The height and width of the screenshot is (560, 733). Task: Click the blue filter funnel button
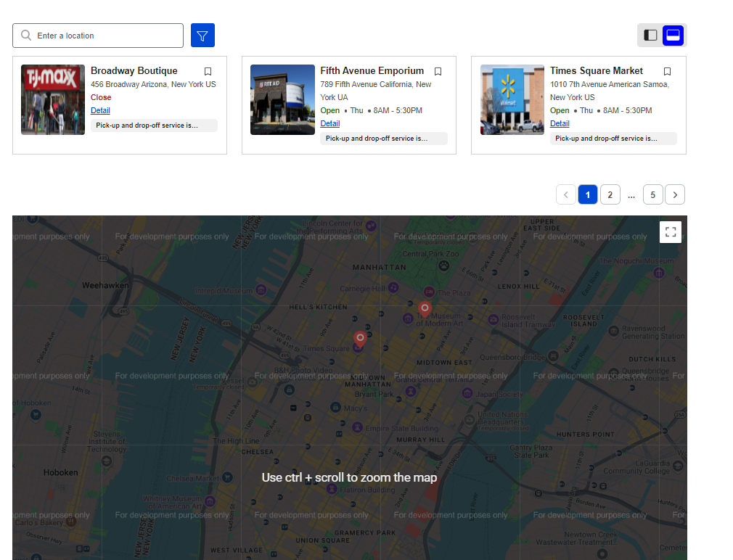point(202,36)
